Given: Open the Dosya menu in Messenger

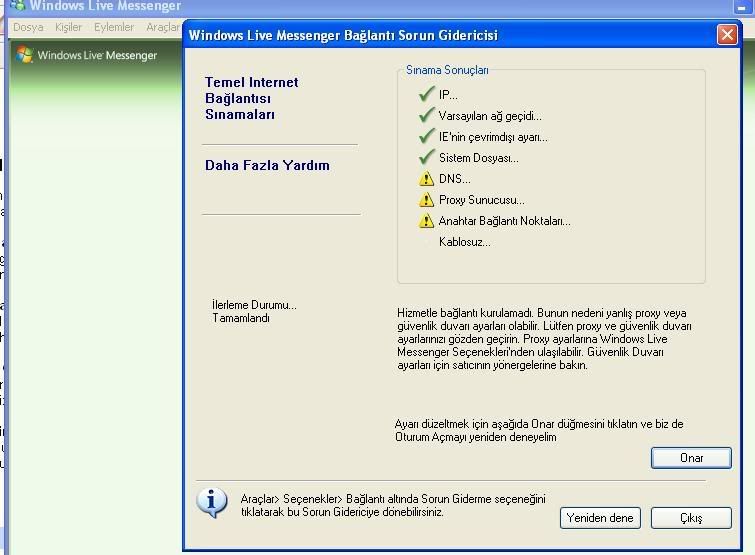Looking at the screenshot, I should pos(28,27).
